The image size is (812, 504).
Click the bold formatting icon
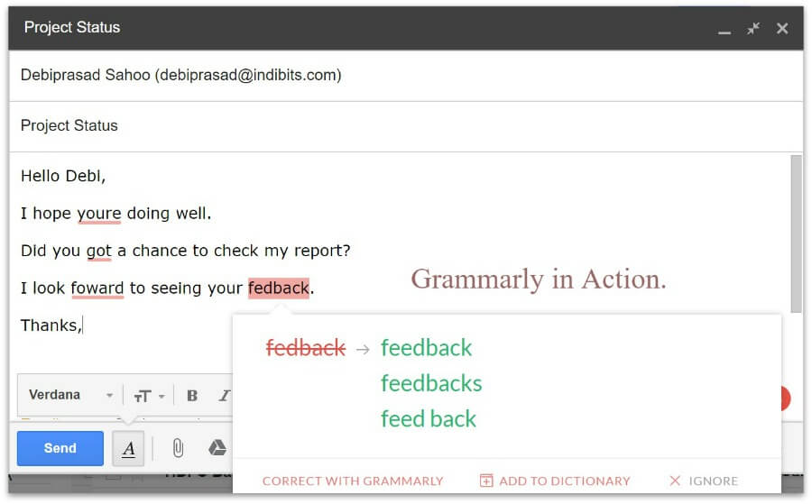[192, 396]
